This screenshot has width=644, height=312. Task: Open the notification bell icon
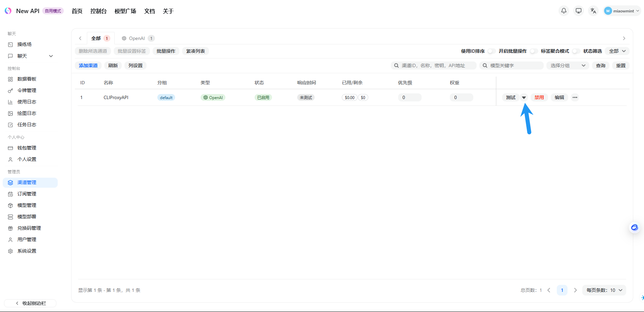pos(564,11)
